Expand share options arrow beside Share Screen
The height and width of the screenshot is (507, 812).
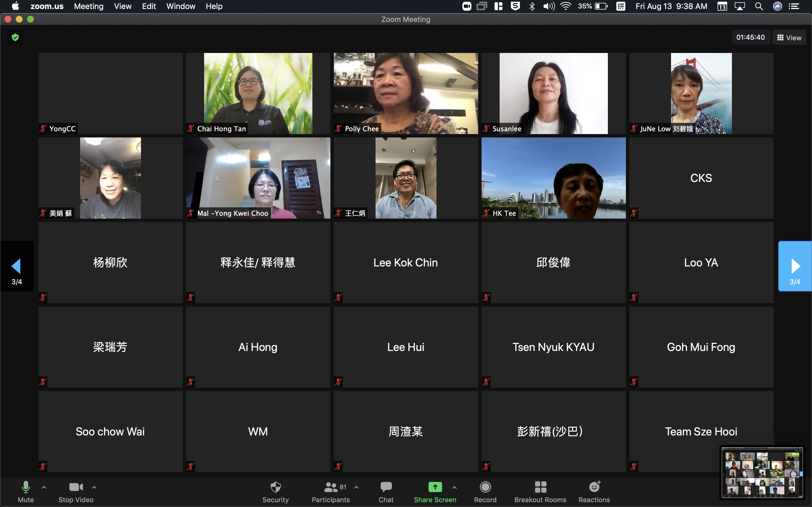pos(454,487)
